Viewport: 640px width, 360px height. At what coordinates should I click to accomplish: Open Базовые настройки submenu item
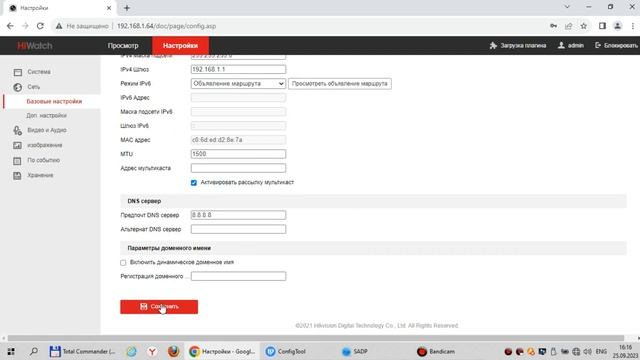coord(54,102)
